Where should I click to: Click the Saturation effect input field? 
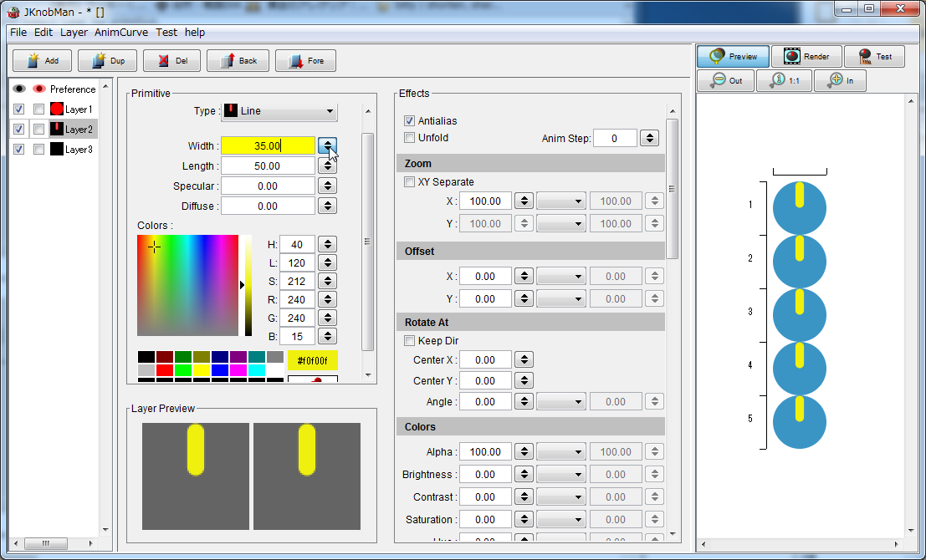tap(485, 520)
